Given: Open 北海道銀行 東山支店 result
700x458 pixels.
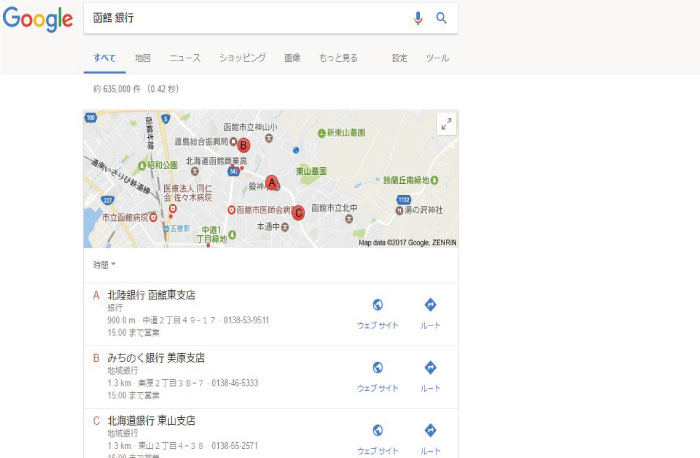Looking at the screenshot, I should click(151, 421).
